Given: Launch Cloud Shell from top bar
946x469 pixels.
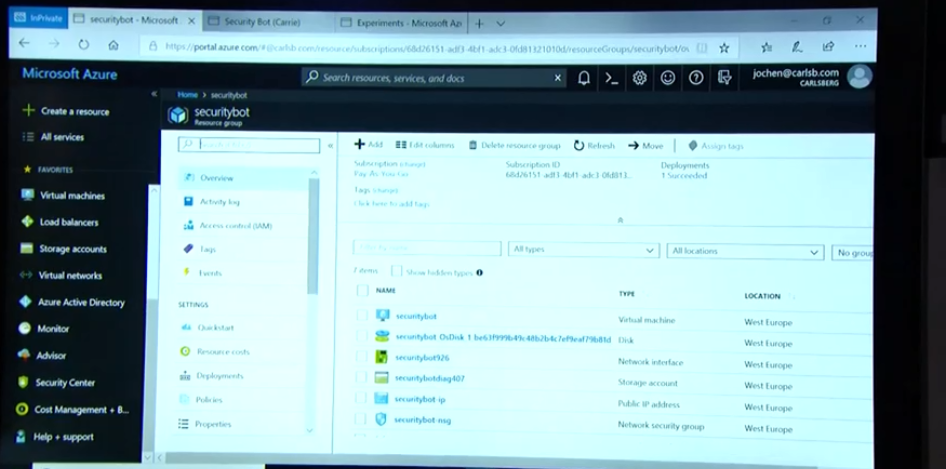Looking at the screenshot, I should click(612, 78).
